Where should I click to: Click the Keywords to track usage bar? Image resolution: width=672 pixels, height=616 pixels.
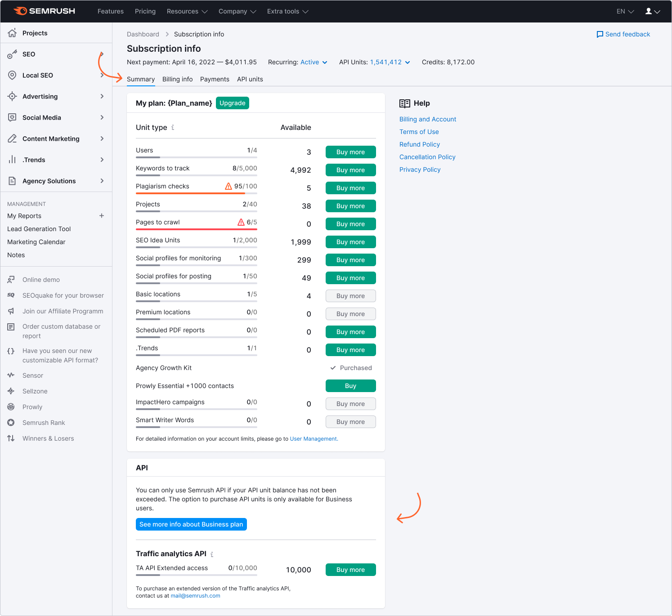click(197, 175)
